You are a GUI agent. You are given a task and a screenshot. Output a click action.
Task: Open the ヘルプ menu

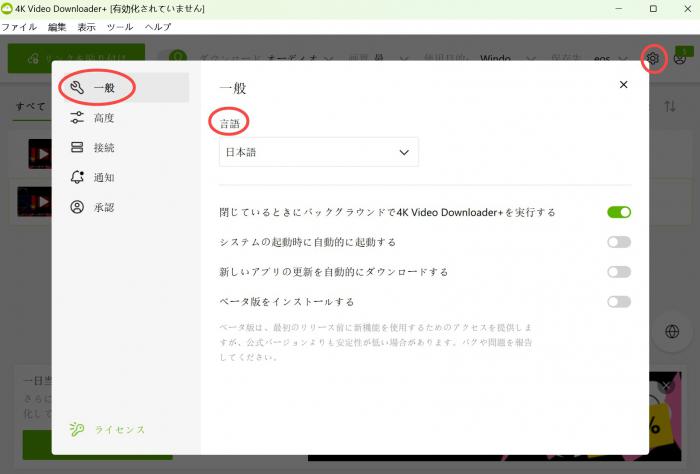click(x=158, y=27)
